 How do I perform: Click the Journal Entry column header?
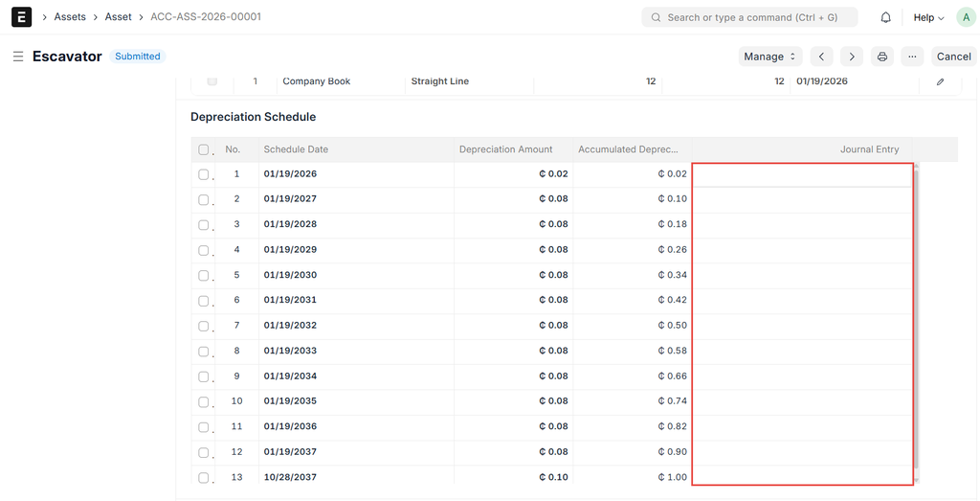coord(869,149)
